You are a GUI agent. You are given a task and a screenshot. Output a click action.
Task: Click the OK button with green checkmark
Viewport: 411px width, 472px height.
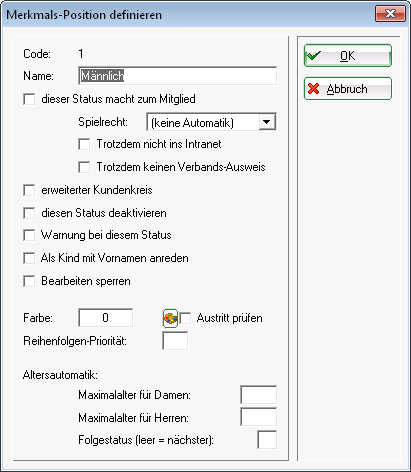[x=348, y=56]
